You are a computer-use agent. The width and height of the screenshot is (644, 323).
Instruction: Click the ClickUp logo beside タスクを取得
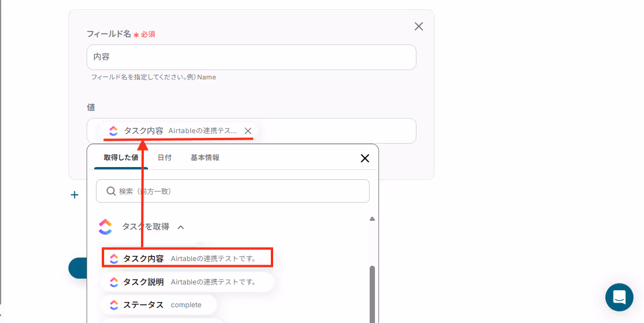tap(105, 227)
